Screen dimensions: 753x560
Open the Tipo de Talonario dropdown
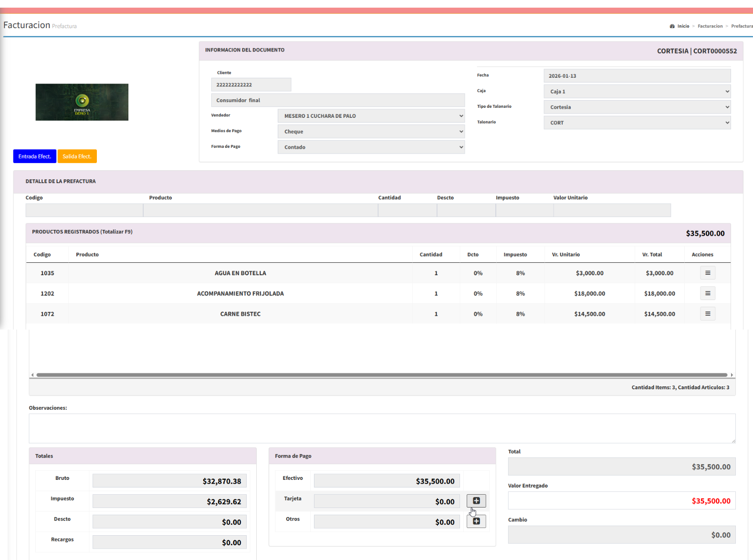637,107
